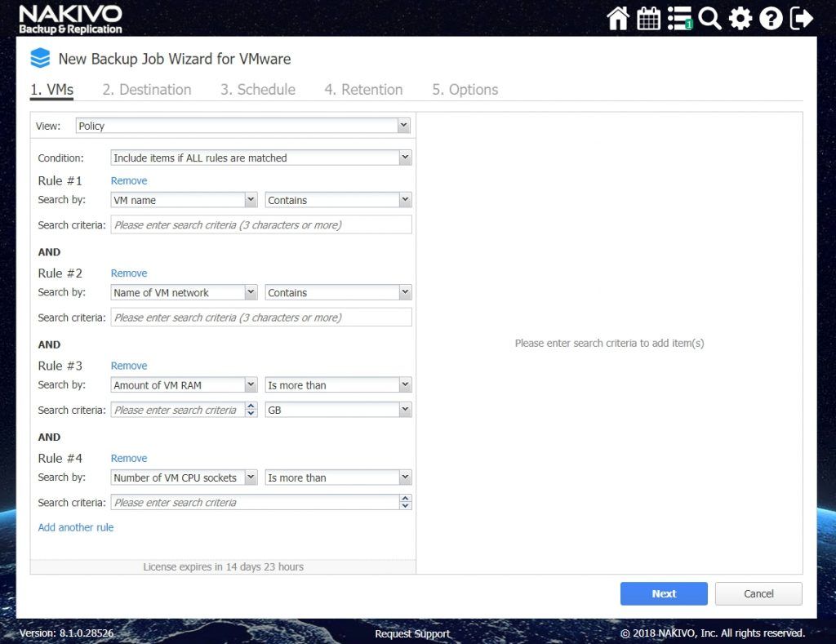This screenshot has height=644, width=836.
Task: Switch to the 2. Destination step
Action: pos(147,90)
